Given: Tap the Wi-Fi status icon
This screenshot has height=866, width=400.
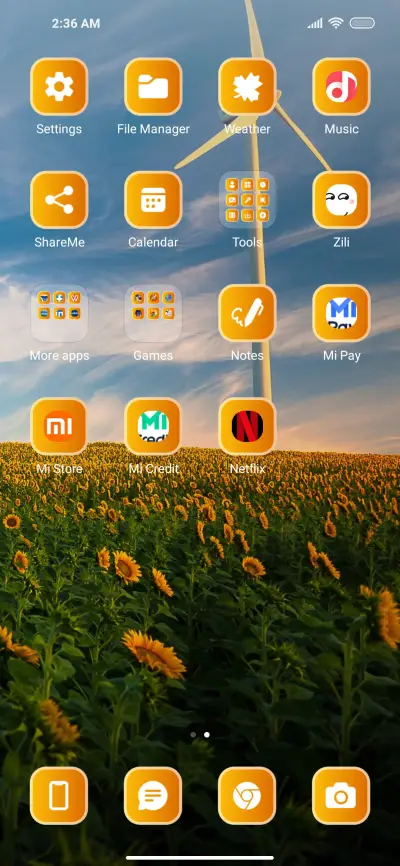Looking at the screenshot, I should [335, 23].
